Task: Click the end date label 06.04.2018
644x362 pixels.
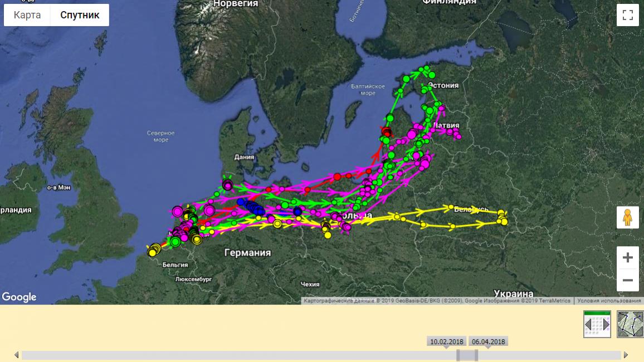Action: [488, 341]
